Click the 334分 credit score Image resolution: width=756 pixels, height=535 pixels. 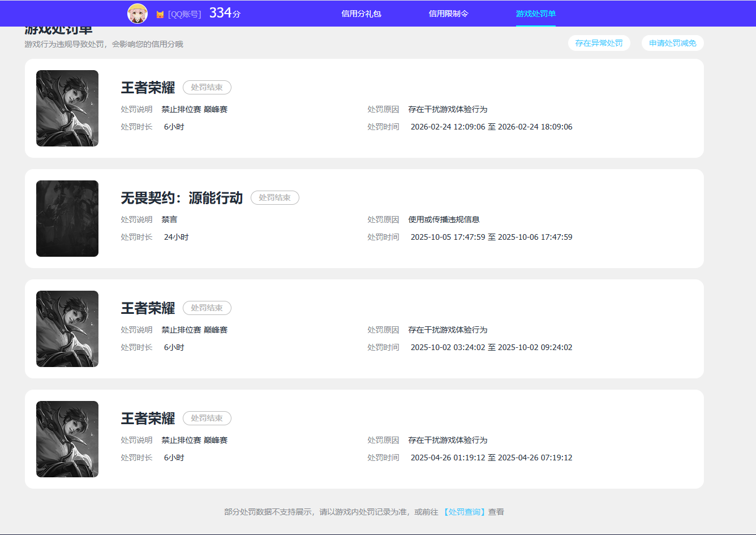(x=225, y=13)
